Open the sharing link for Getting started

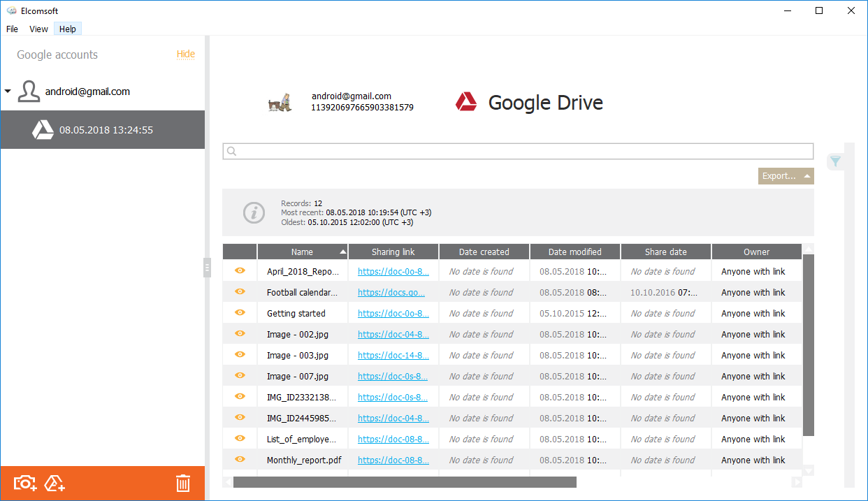393,313
